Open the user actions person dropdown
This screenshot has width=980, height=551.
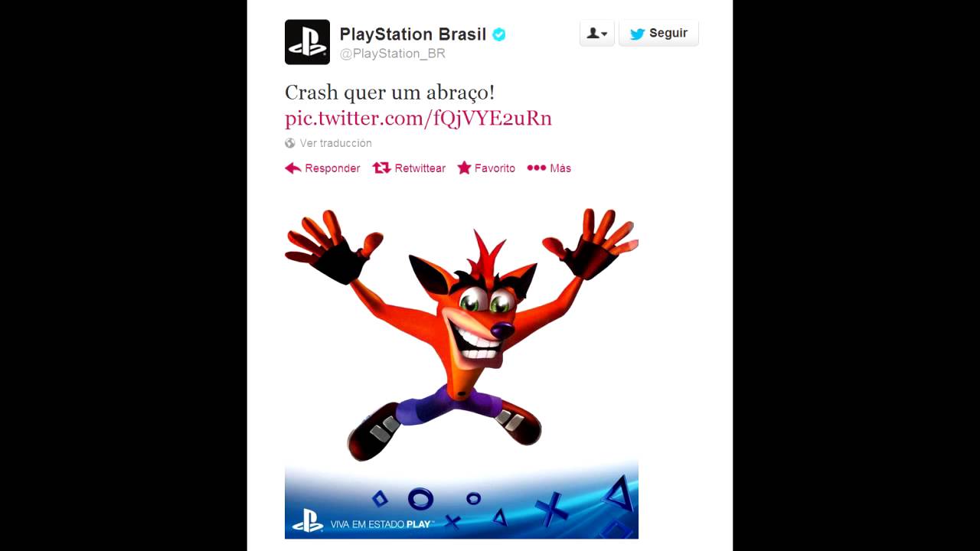pos(597,34)
